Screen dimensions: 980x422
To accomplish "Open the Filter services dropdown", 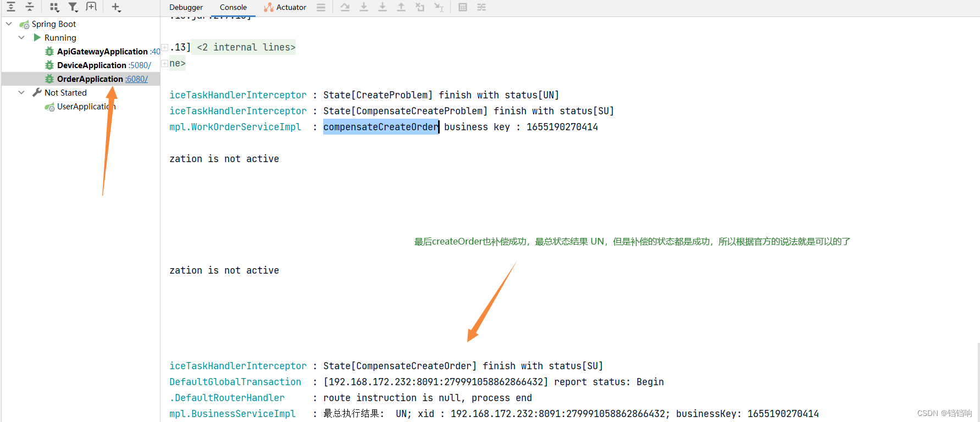I will tap(73, 7).
